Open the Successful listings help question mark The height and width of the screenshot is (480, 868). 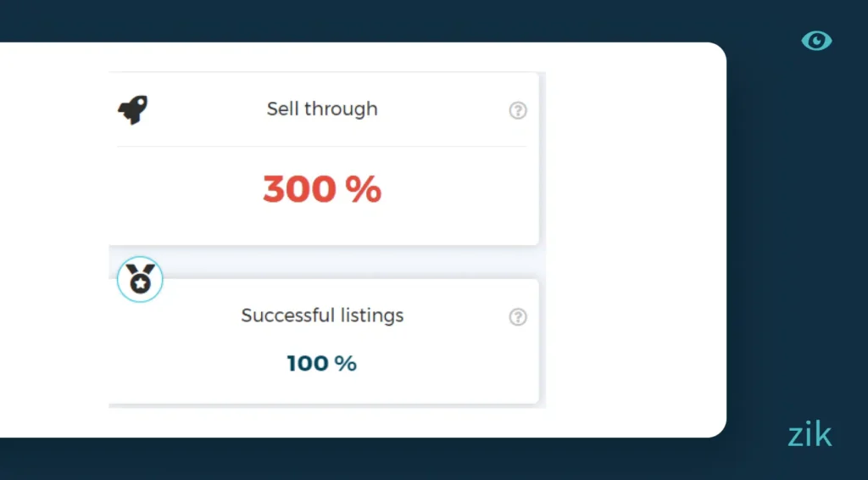(518, 317)
